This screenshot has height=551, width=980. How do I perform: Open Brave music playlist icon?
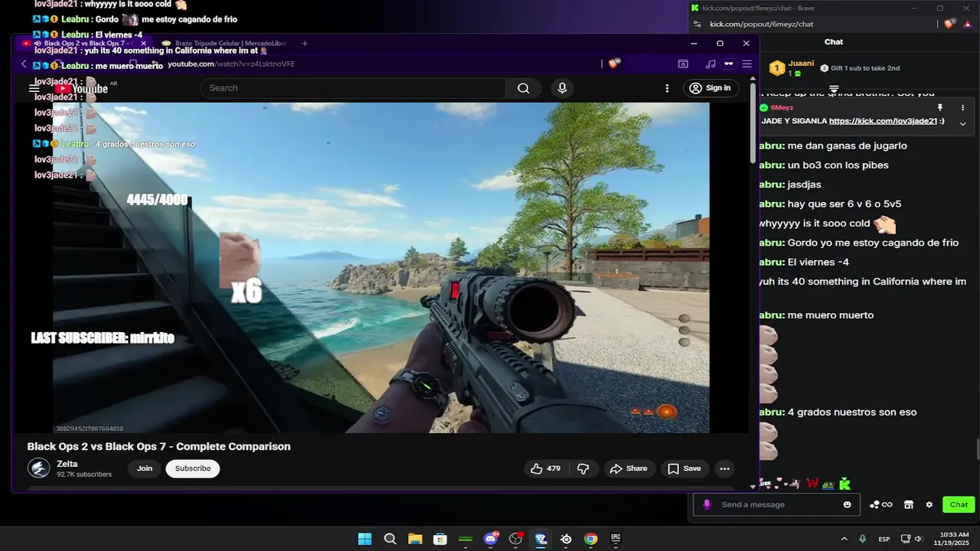pos(710,64)
